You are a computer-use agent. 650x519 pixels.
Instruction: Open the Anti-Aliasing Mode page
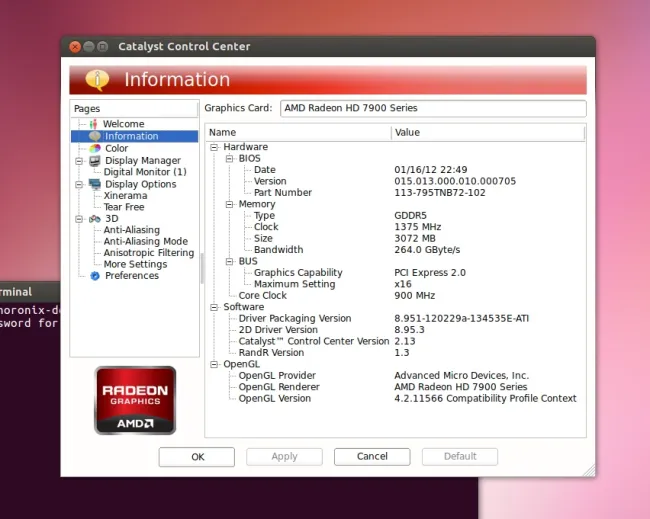(x=146, y=241)
